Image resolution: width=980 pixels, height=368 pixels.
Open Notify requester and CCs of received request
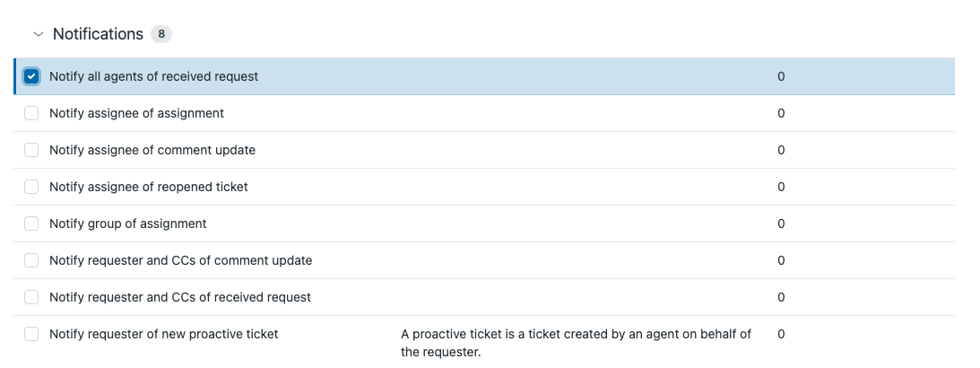click(180, 297)
